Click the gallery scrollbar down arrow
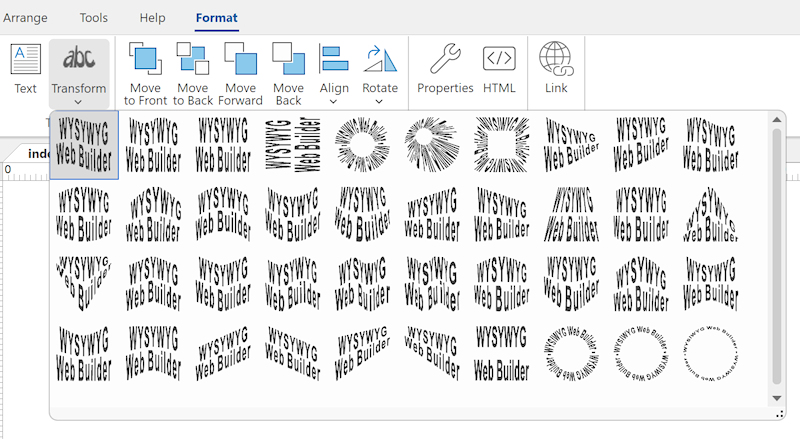This screenshot has width=800, height=439. click(777, 398)
